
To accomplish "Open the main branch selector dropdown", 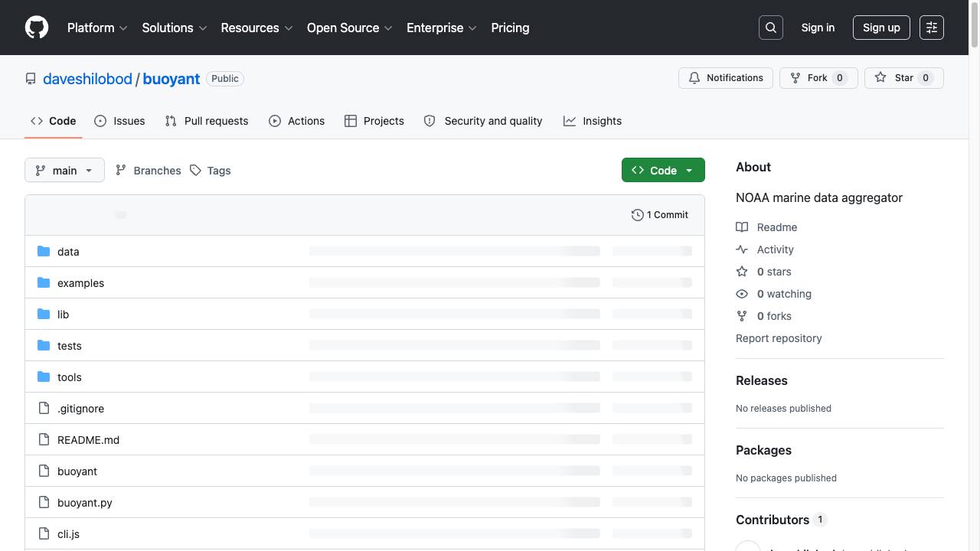I will click(x=64, y=170).
